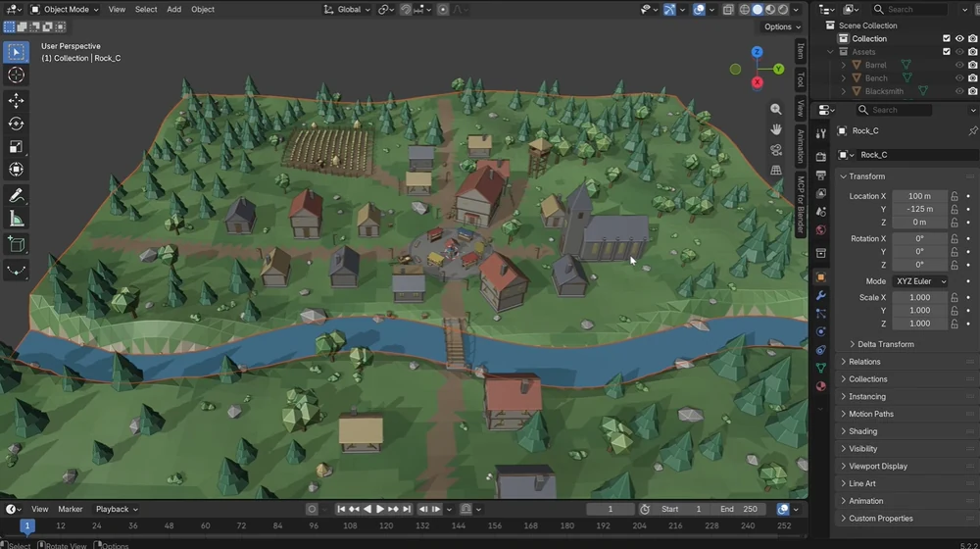Play the animation forward
The width and height of the screenshot is (980, 549).
click(x=379, y=509)
